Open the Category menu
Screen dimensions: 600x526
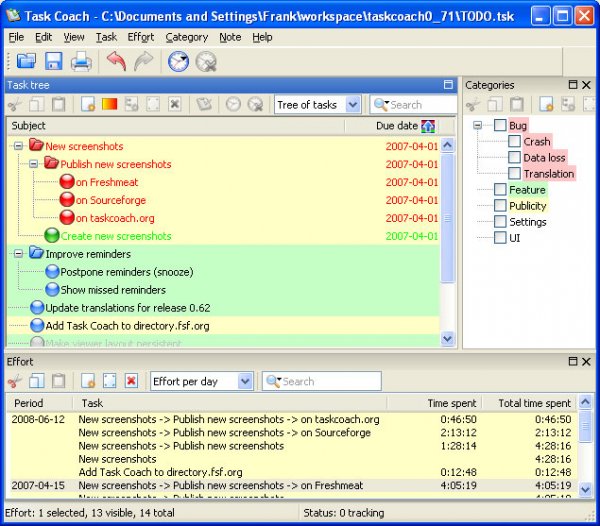point(187,37)
